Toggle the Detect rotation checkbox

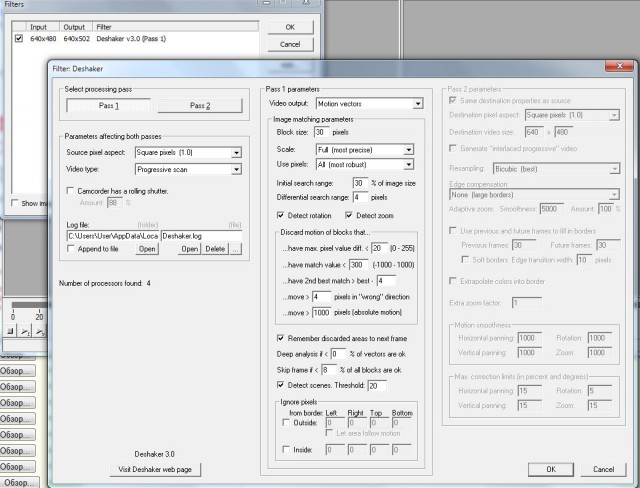tap(279, 215)
